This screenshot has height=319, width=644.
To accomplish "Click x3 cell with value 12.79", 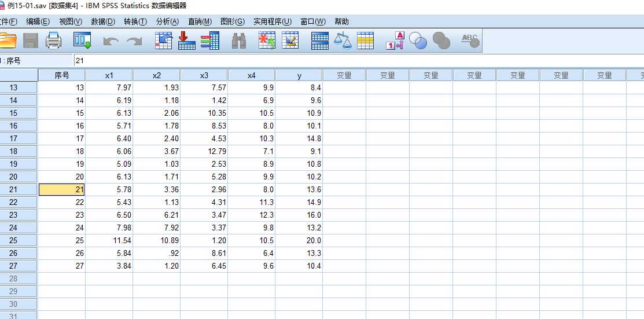I will point(204,151).
